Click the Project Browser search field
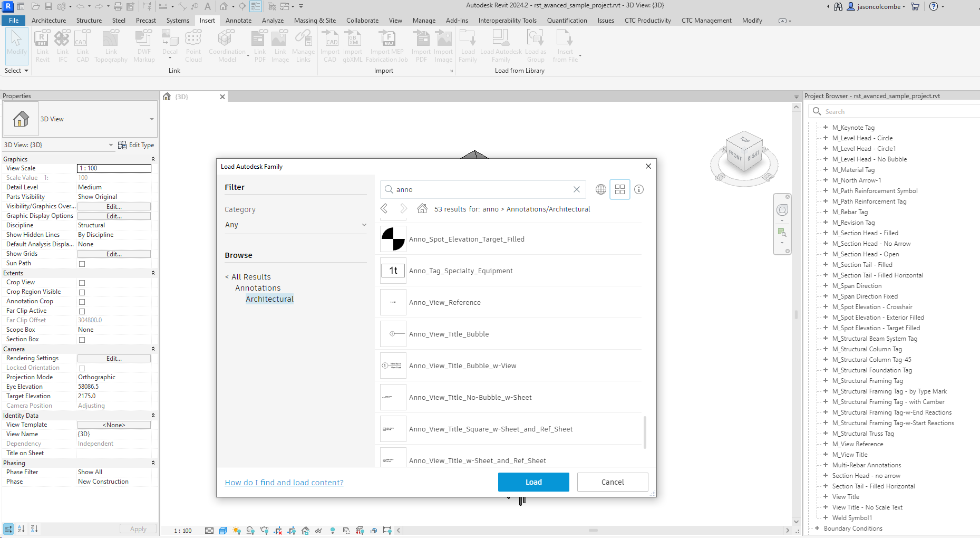The image size is (980, 538). (896, 111)
